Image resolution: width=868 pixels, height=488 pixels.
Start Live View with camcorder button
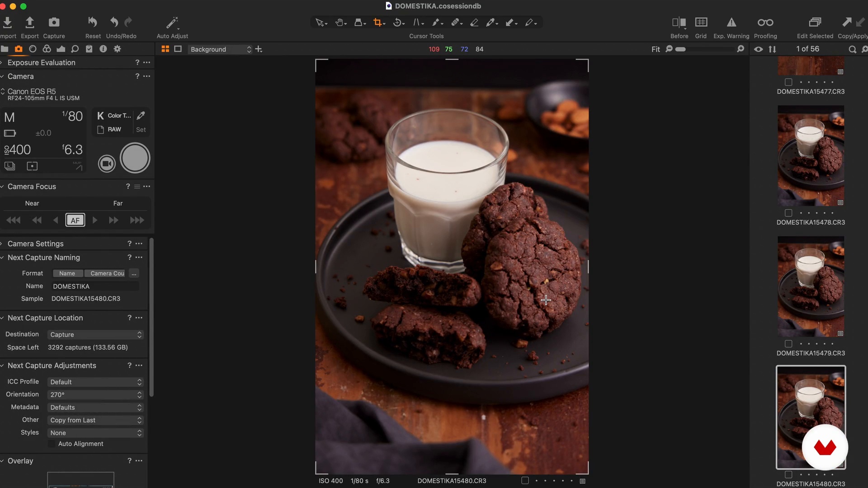click(x=107, y=164)
